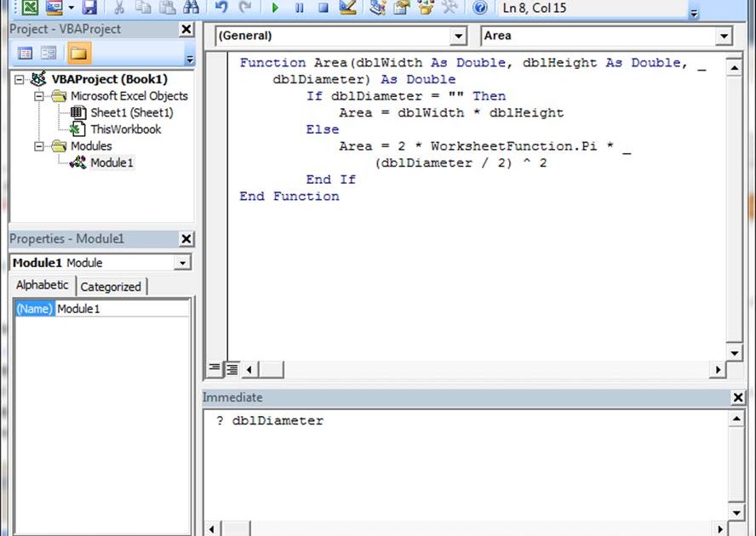Select the Undo icon on the toolbar
756x536 pixels.
pyautogui.click(x=220, y=8)
